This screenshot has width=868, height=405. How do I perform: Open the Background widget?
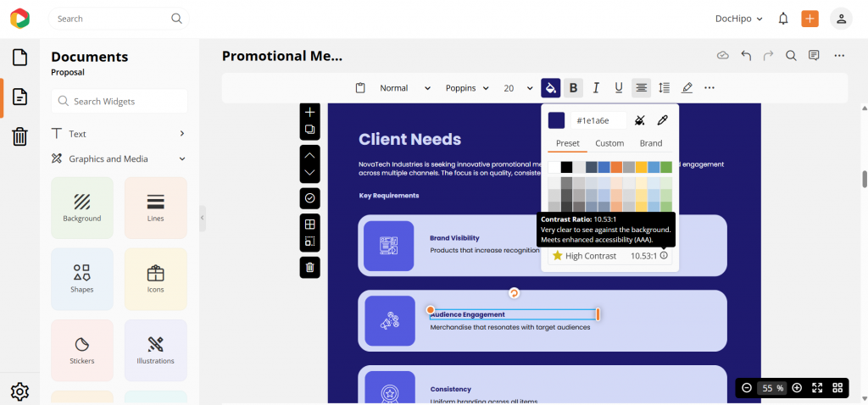pos(82,208)
